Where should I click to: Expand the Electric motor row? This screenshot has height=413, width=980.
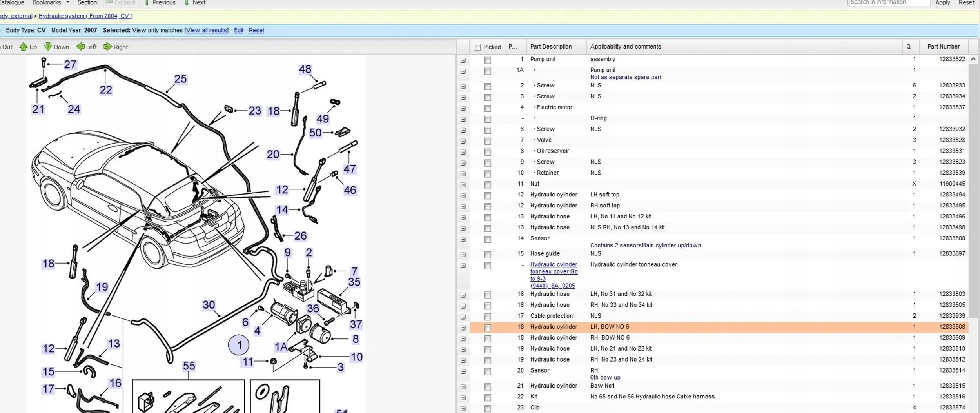[463, 108]
